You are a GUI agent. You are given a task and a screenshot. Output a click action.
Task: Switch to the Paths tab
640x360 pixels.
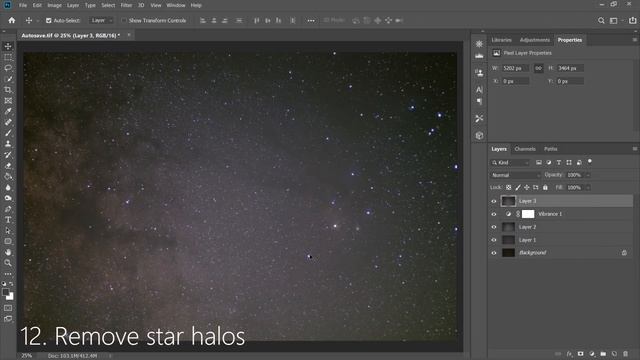[x=550, y=149]
